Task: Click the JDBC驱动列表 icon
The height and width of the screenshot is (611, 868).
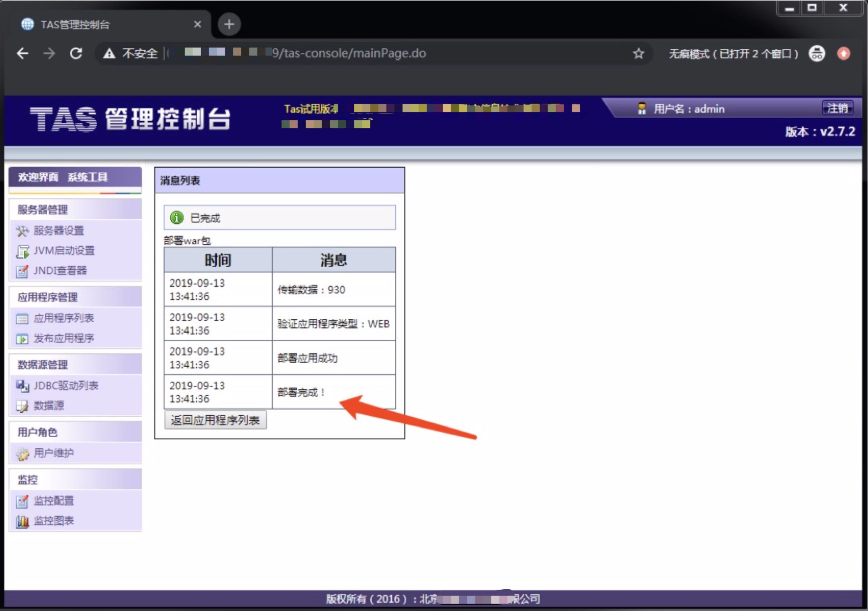Action: click(22, 386)
